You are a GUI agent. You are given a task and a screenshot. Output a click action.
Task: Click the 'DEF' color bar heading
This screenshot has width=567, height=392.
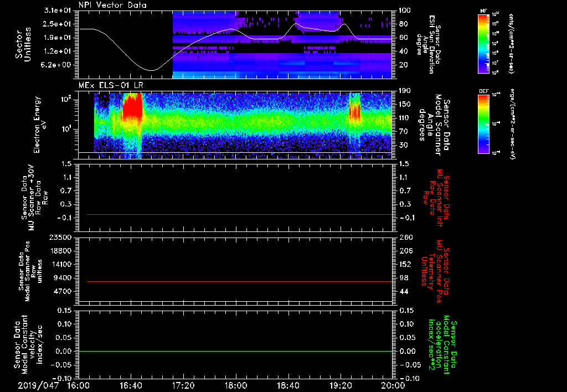click(x=484, y=91)
